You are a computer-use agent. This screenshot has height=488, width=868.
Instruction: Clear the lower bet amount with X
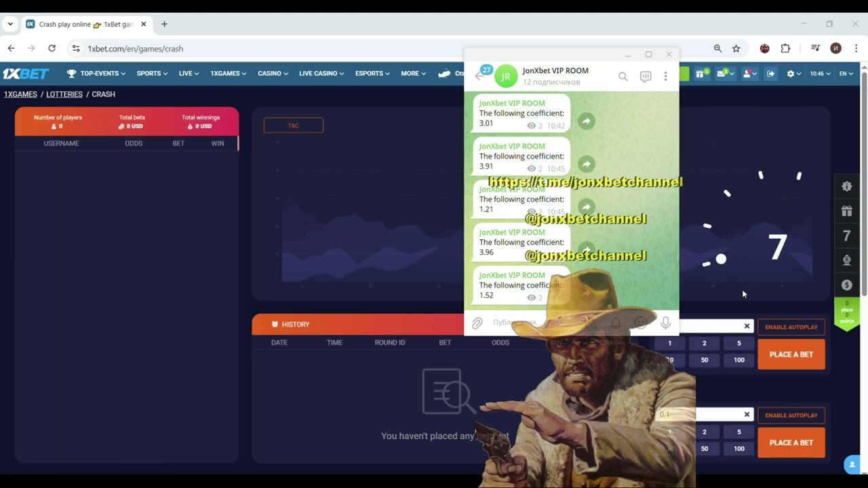click(x=747, y=414)
